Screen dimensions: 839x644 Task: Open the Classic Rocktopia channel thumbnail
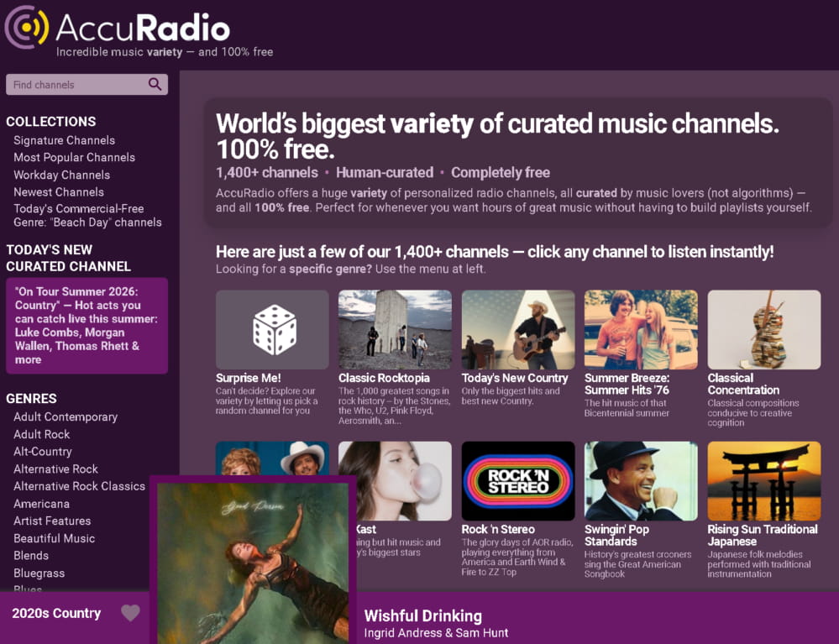395,329
